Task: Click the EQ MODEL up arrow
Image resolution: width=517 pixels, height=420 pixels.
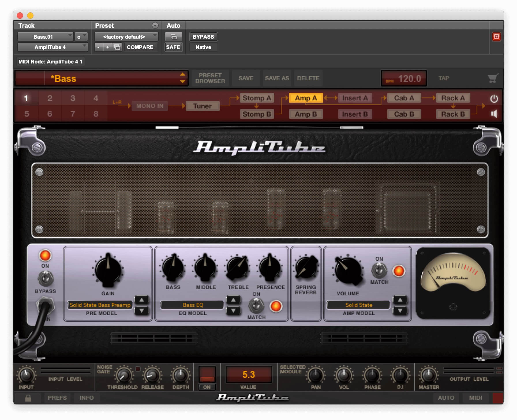Action: pyautogui.click(x=233, y=300)
